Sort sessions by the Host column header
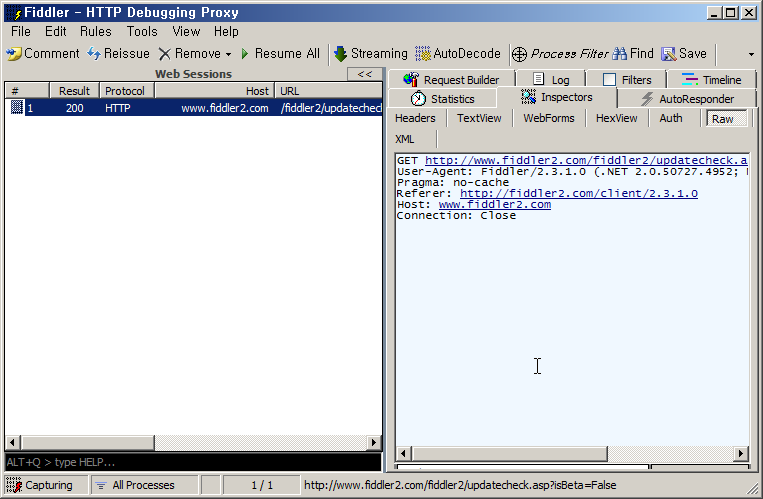This screenshot has width=763, height=499. (215, 91)
